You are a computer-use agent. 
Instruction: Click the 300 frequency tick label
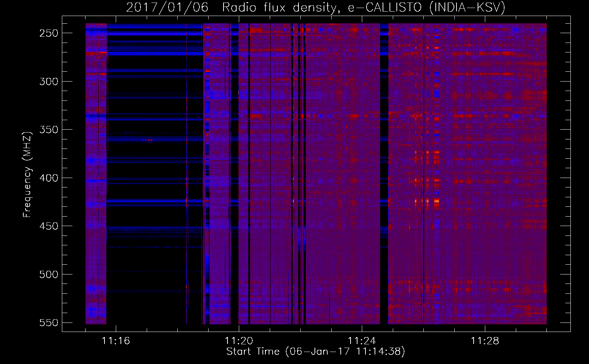49,82
